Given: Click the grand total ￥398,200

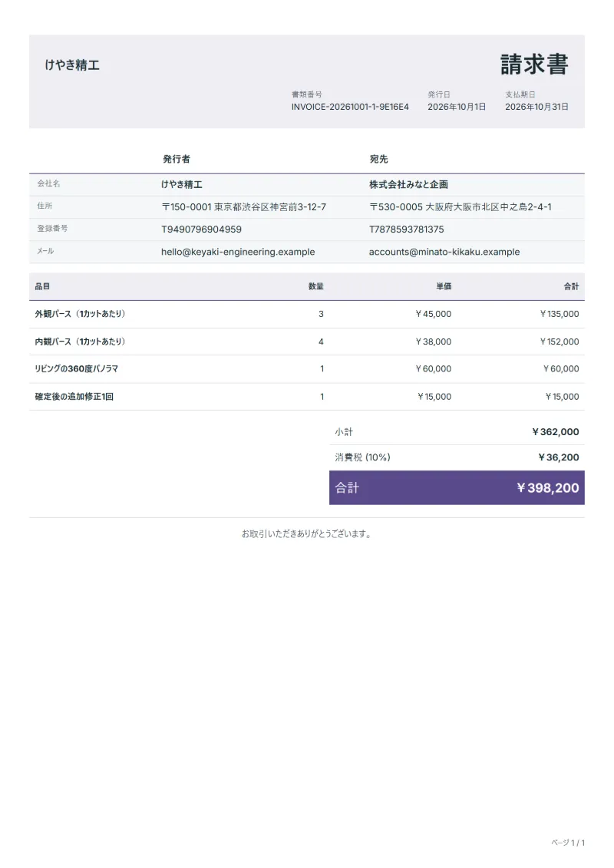Looking at the screenshot, I should point(548,487).
